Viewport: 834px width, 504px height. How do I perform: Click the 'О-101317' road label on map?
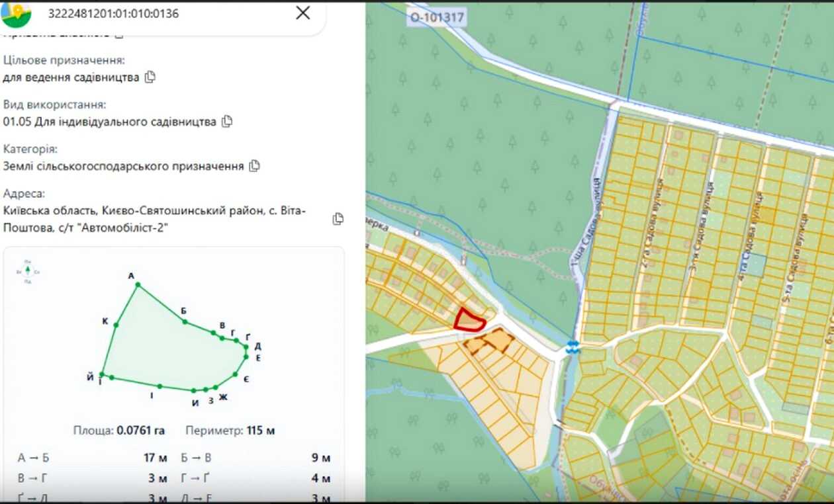click(x=437, y=18)
